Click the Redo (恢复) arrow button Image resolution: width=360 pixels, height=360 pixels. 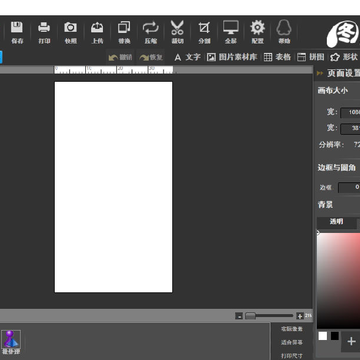[x=151, y=57]
